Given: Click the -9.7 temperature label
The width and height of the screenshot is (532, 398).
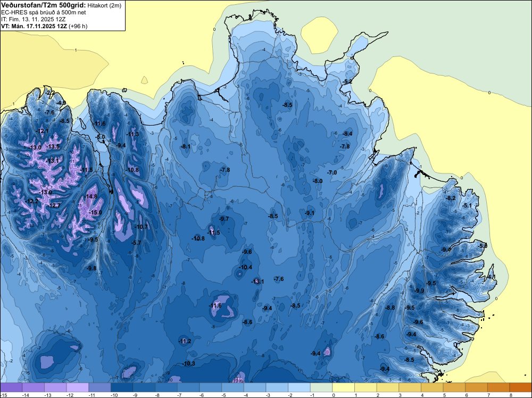Looking at the screenshot, I should (x=224, y=219).
